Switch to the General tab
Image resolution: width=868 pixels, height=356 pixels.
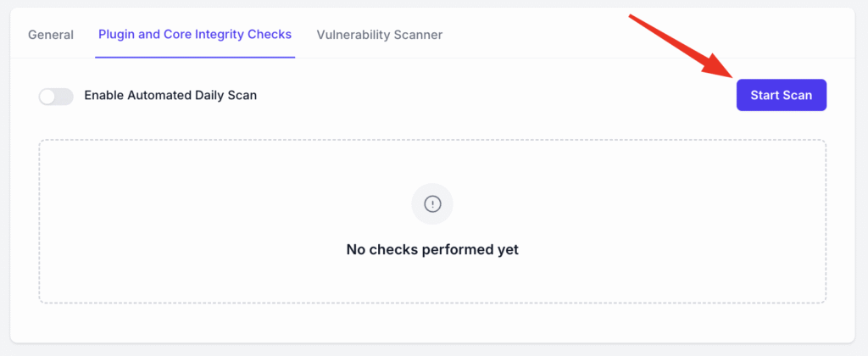tap(51, 35)
